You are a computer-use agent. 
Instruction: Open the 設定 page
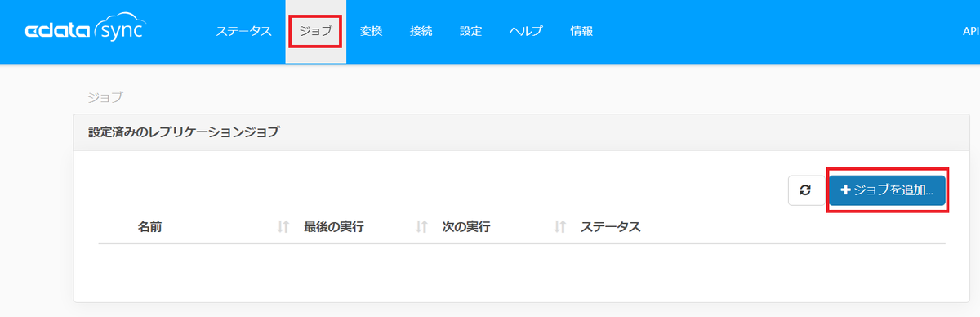point(471,32)
